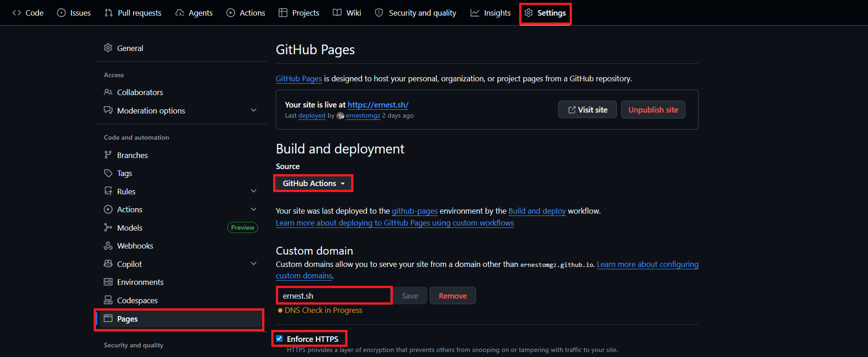This screenshot has height=357, width=868.
Task: Click the Actions play icon in top nav
Action: click(x=230, y=13)
